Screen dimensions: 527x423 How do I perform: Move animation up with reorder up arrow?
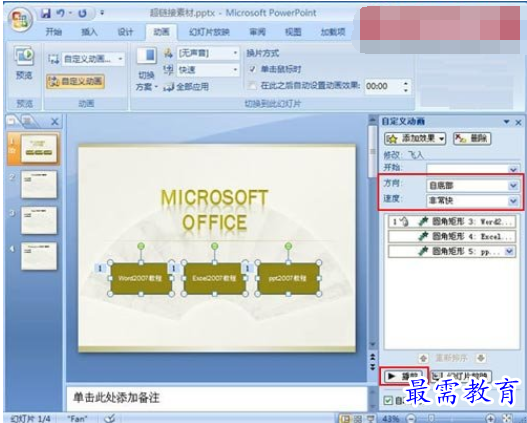pyautogui.click(x=423, y=358)
